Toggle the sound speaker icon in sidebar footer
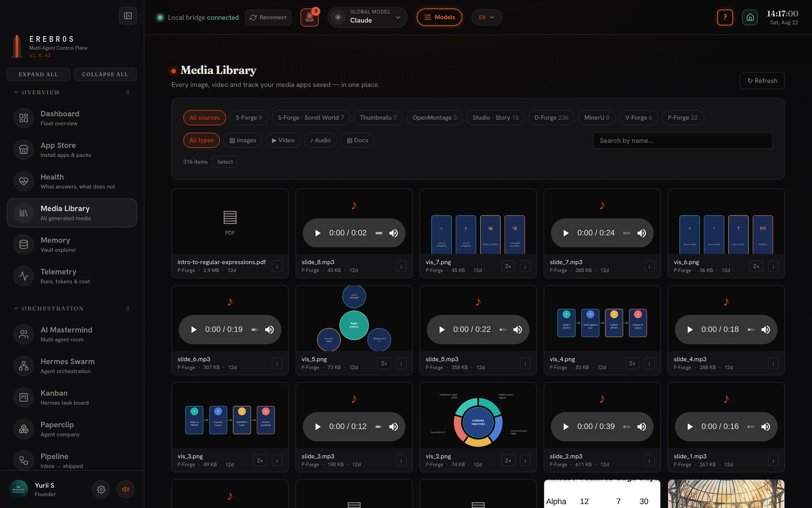Viewport: 812px width, 508px height. 126,490
